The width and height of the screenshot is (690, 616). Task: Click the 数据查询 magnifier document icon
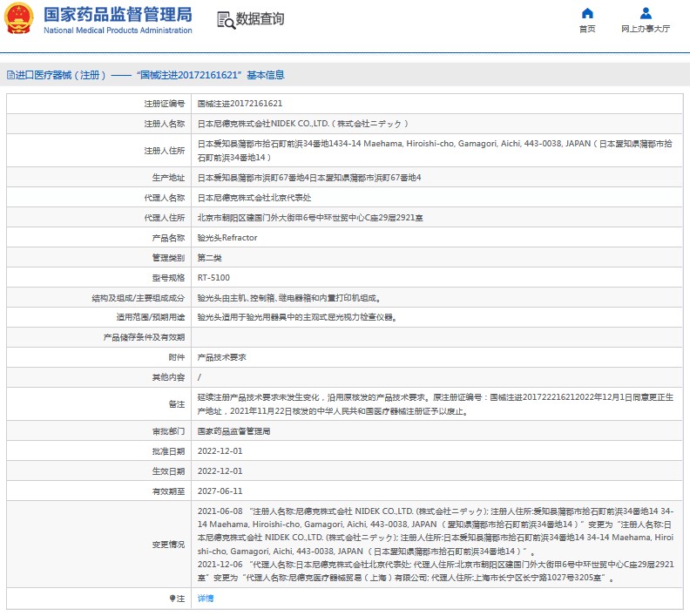pyautogui.click(x=226, y=20)
